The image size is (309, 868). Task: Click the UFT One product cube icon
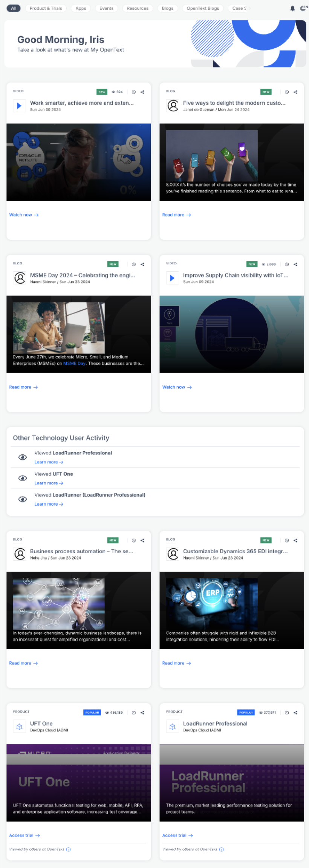pos(20,727)
